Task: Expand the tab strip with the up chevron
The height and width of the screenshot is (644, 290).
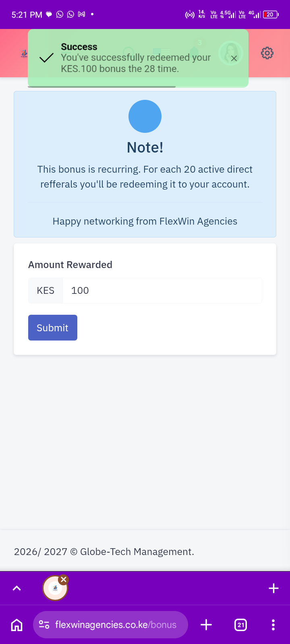Action: click(17, 588)
